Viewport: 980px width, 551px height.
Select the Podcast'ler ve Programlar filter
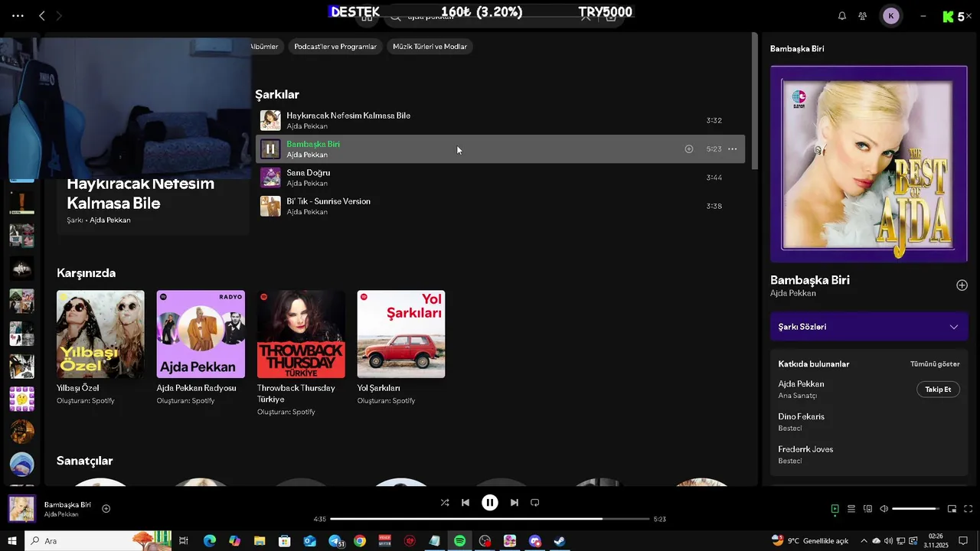click(x=335, y=47)
